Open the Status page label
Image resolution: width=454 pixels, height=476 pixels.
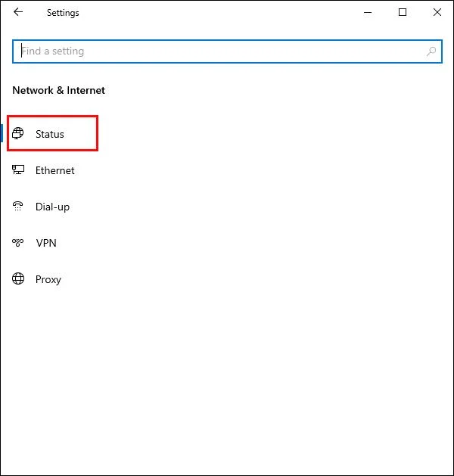[50, 134]
